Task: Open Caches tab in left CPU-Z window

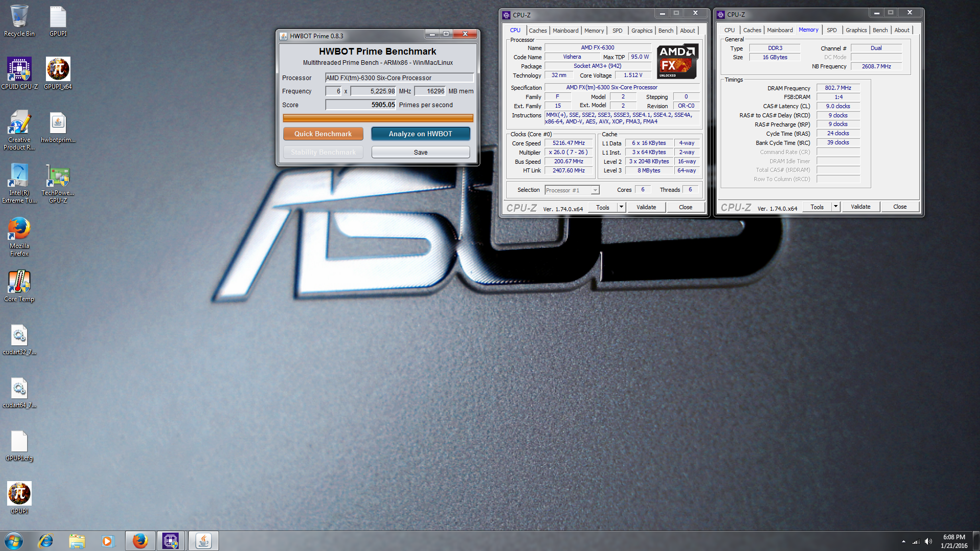Action: tap(537, 31)
